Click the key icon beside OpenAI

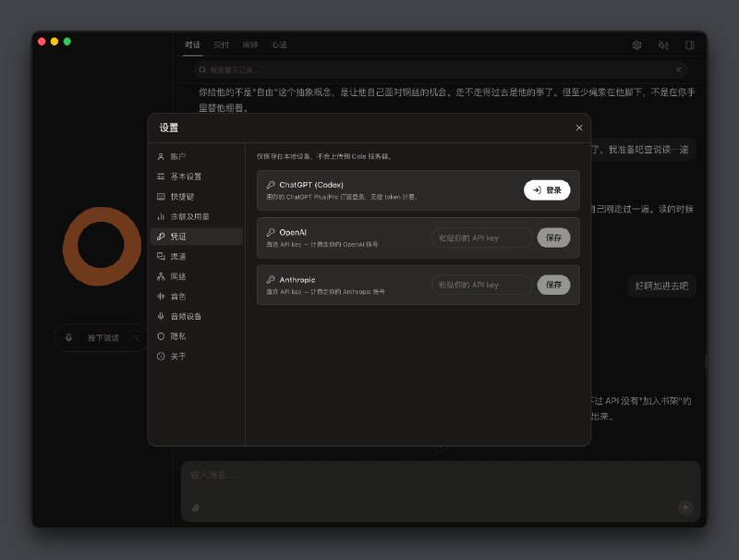point(271,232)
